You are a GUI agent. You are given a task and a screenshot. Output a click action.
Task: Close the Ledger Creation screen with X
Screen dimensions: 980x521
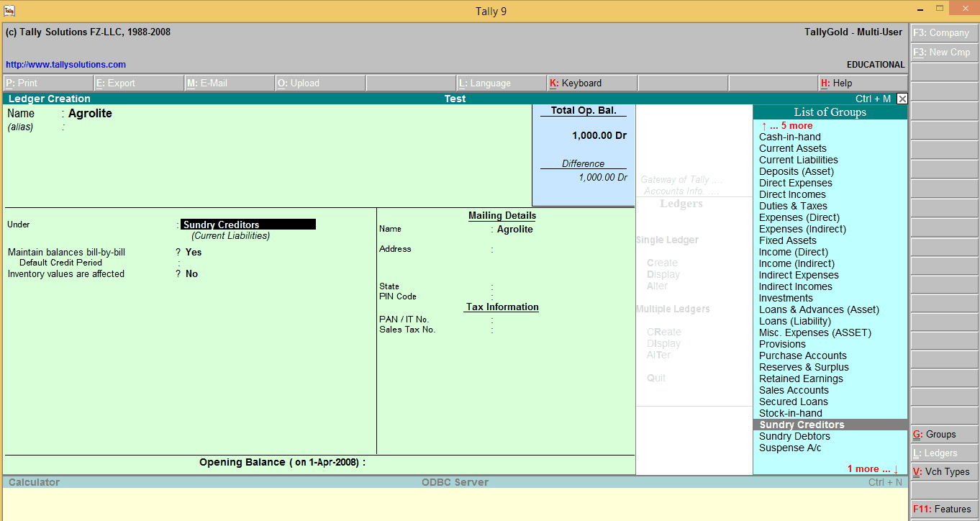click(x=902, y=99)
